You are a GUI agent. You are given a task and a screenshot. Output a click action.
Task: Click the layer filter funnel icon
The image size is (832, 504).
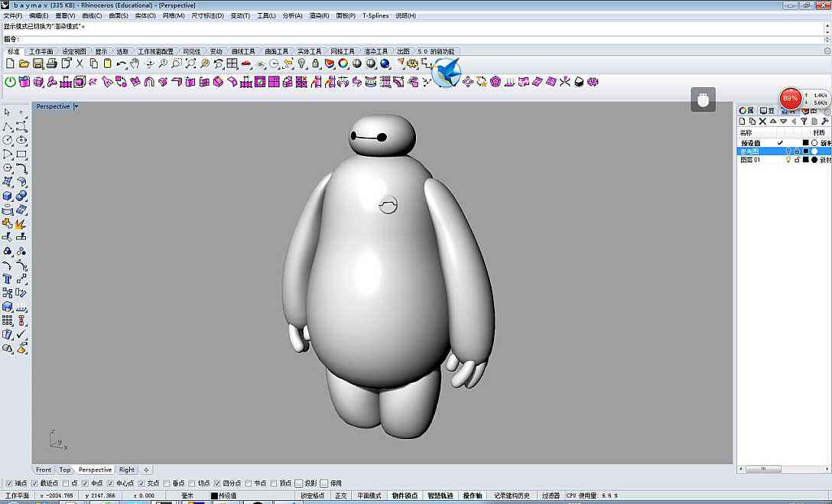[x=804, y=122]
